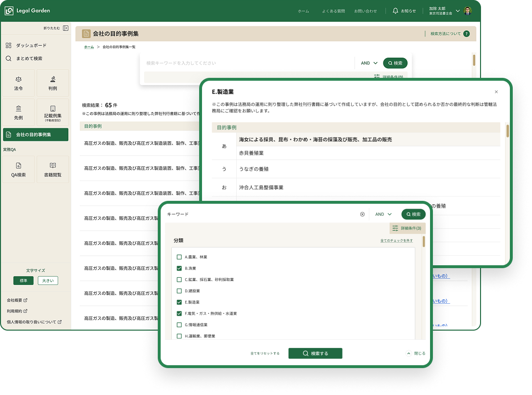
Task: Open the AND dropdown in main search
Action: pos(369,63)
